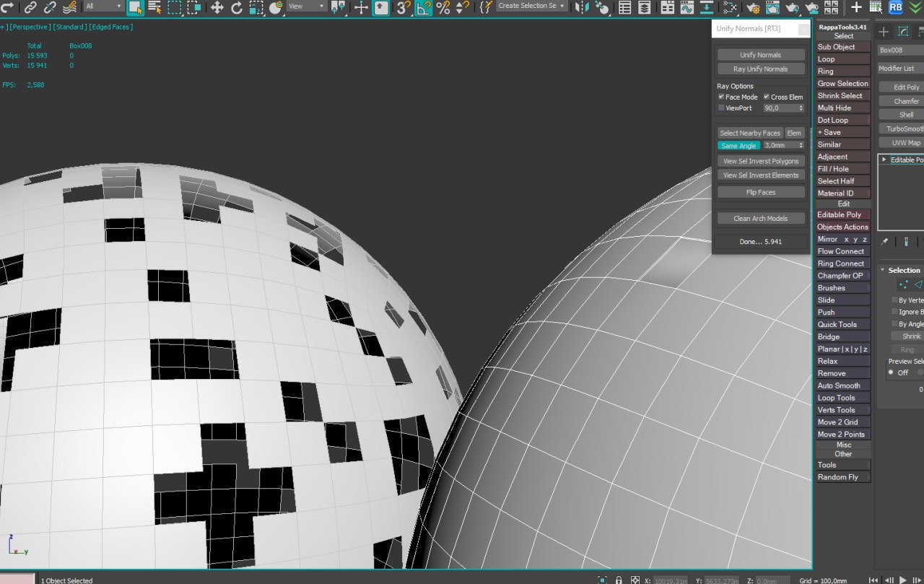Open the Scene Explorer icon

[625, 7]
